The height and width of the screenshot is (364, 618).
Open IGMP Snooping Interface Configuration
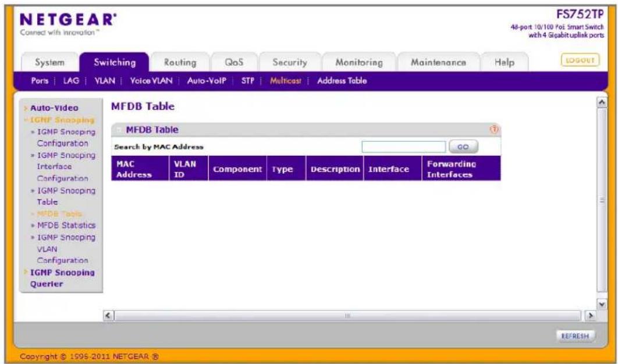pos(66,167)
